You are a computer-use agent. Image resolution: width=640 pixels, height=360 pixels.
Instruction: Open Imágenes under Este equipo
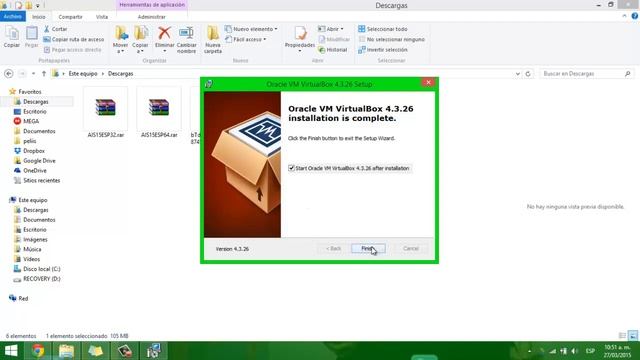click(35, 239)
